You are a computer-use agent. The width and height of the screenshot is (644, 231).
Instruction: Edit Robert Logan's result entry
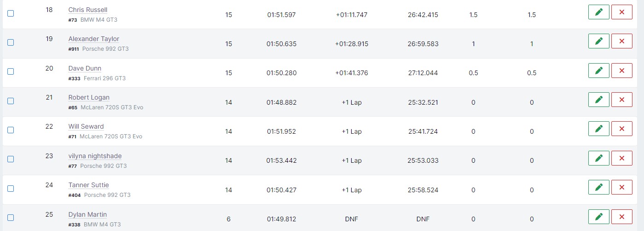[x=599, y=100]
